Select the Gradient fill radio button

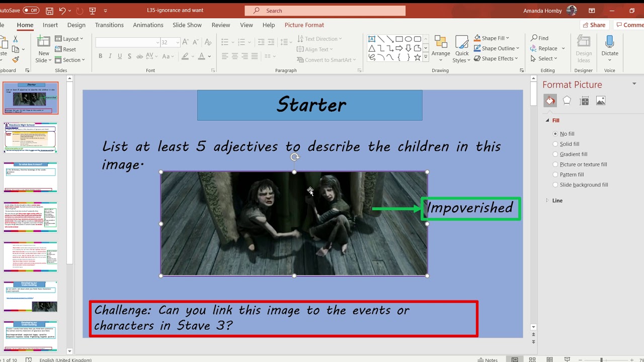555,154
